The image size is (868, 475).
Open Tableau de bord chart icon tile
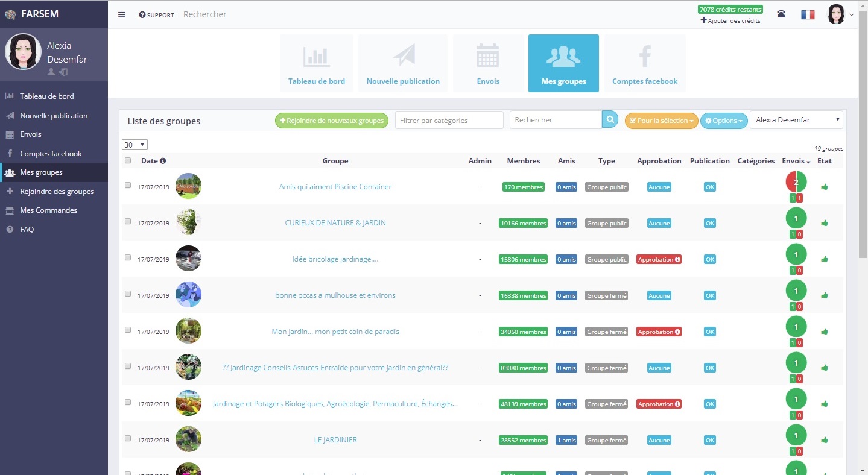point(317,63)
